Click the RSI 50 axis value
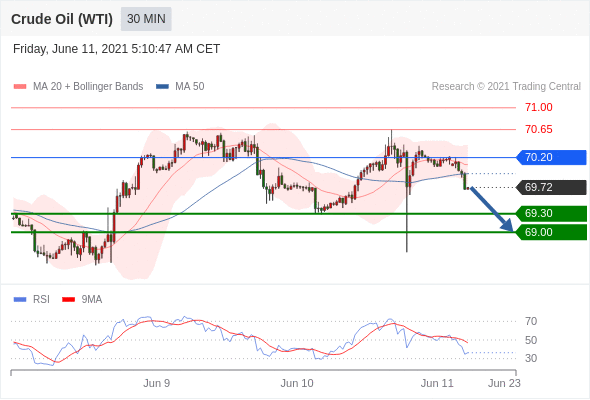This screenshot has width=590, height=400. coord(531,340)
